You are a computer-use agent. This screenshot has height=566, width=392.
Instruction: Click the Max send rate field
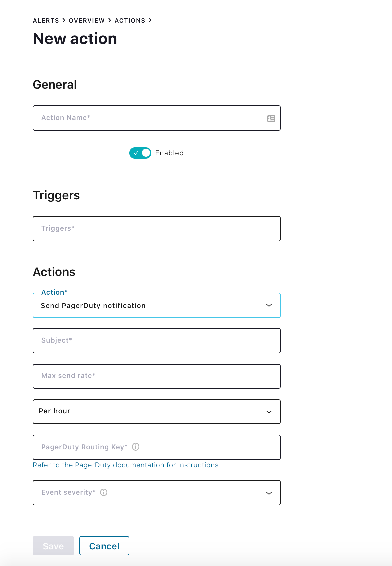click(x=156, y=376)
